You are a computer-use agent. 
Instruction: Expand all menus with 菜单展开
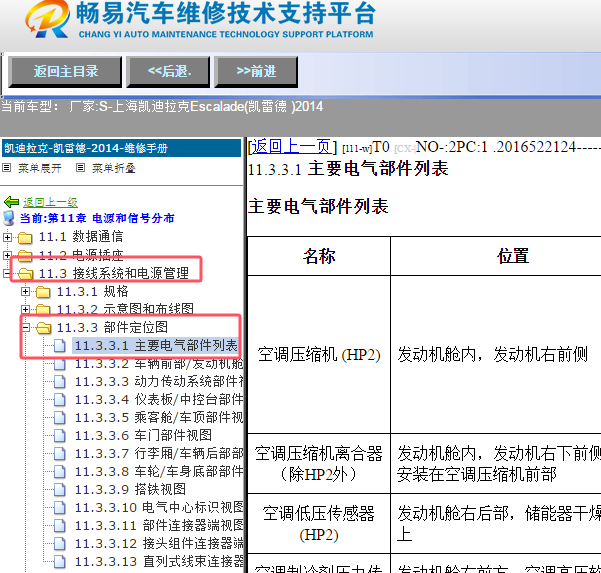click(x=39, y=168)
